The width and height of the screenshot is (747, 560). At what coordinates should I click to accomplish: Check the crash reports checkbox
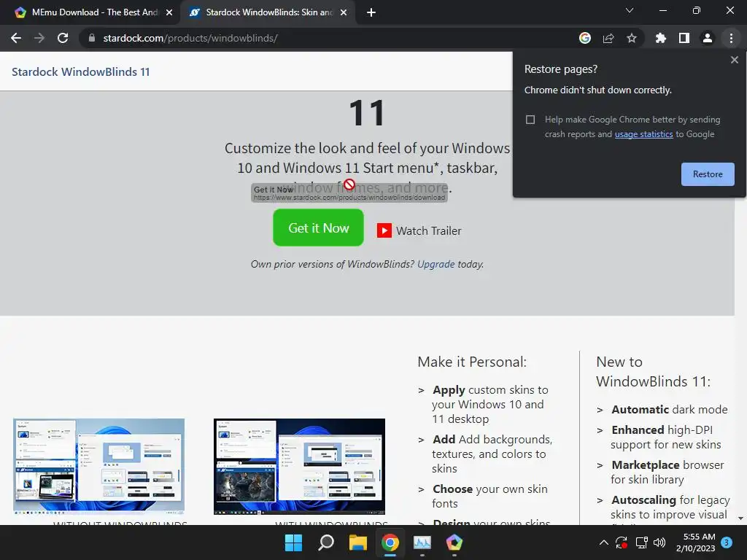(530, 120)
